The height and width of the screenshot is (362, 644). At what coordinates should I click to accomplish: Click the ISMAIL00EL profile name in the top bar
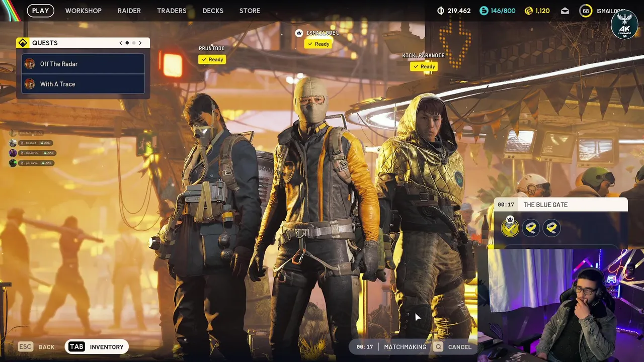[x=610, y=11]
